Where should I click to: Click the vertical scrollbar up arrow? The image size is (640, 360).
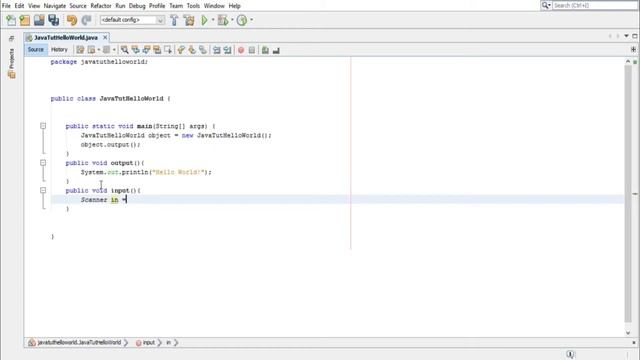tap(628, 61)
